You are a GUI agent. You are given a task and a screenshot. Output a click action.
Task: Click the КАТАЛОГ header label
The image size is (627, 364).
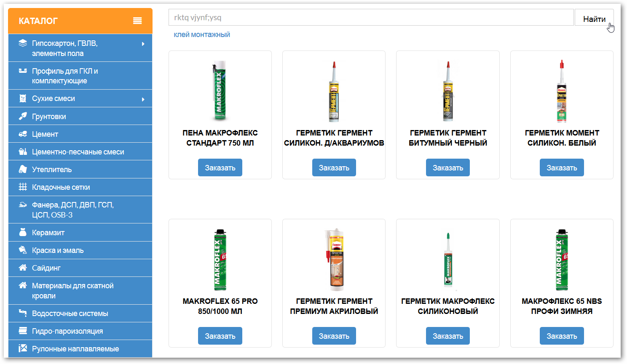pyautogui.click(x=38, y=21)
